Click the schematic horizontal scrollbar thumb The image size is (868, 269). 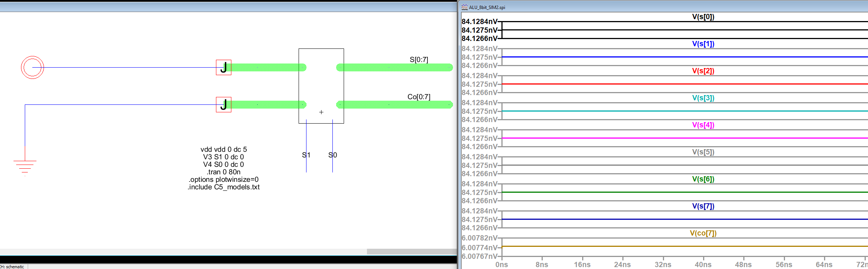click(412, 251)
